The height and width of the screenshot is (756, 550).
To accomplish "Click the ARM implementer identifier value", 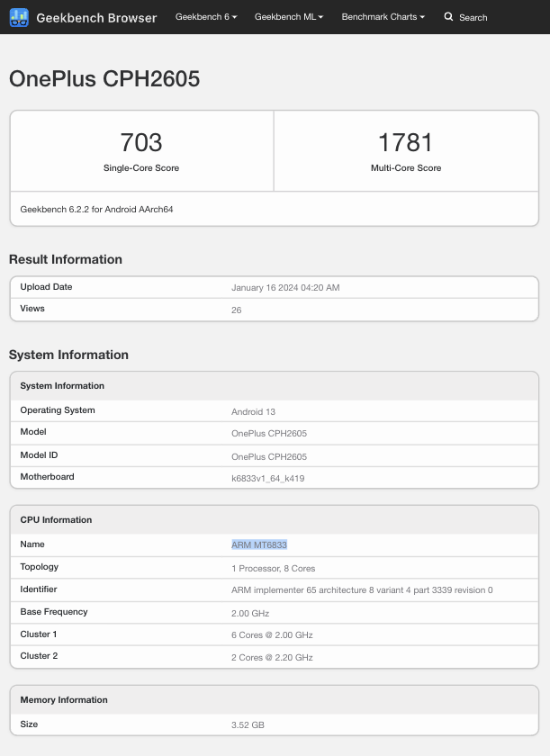I will coord(362,590).
